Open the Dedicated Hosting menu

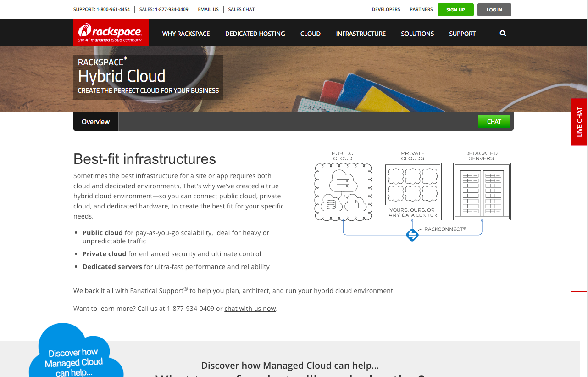255,34
